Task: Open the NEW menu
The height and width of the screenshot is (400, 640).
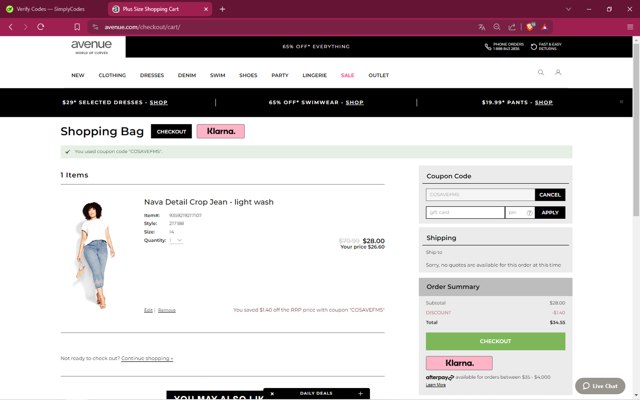Action: coord(78,75)
